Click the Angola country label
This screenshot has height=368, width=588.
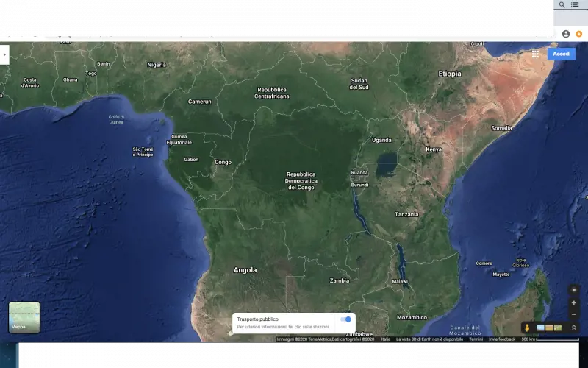tap(245, 270)
